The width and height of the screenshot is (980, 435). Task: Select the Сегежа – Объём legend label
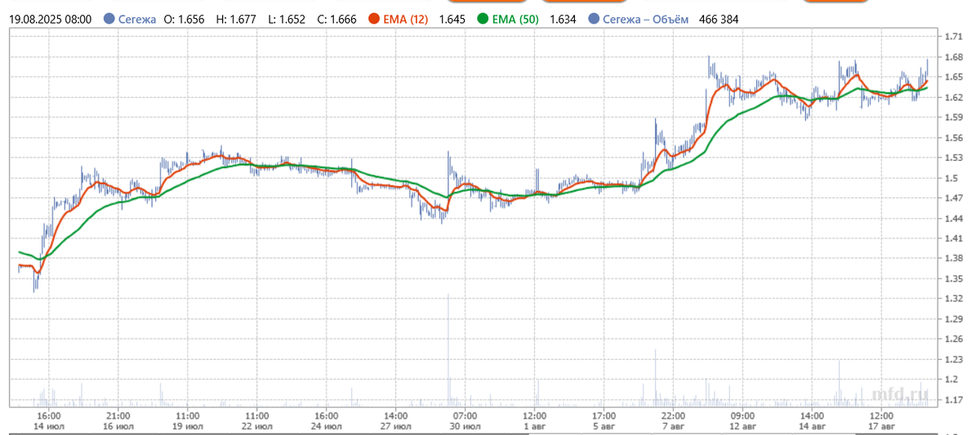pos(647,19)
